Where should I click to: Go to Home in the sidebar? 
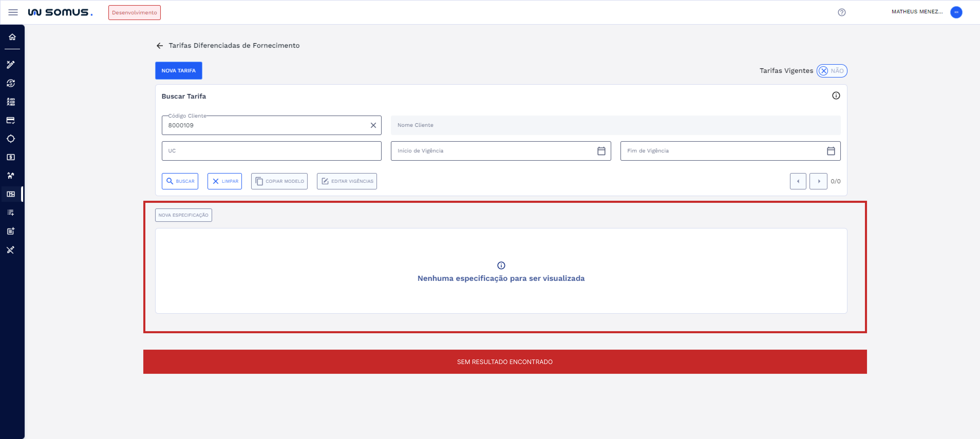[x=12, y=37]
